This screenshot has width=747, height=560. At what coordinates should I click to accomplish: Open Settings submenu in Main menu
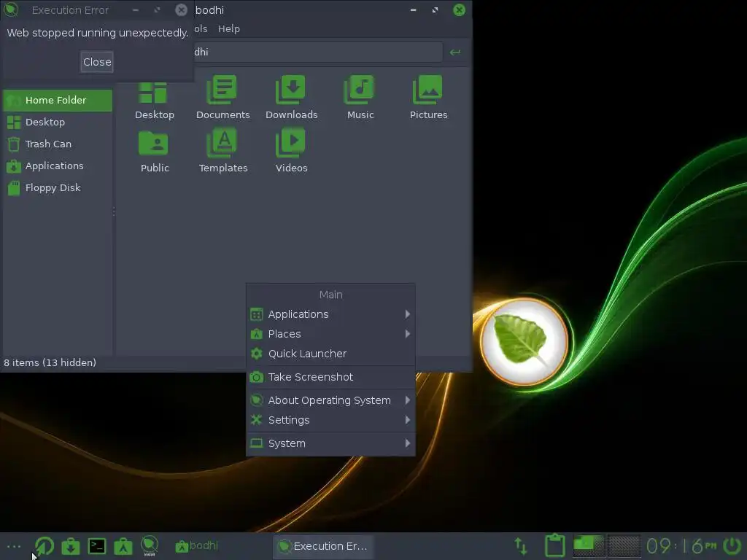(330, 419)
